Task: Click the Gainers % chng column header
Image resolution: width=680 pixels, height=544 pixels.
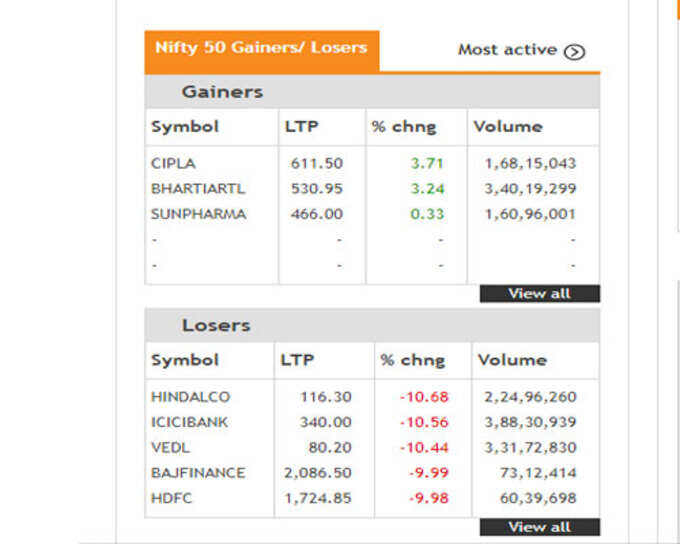Action: coord(404,127)
